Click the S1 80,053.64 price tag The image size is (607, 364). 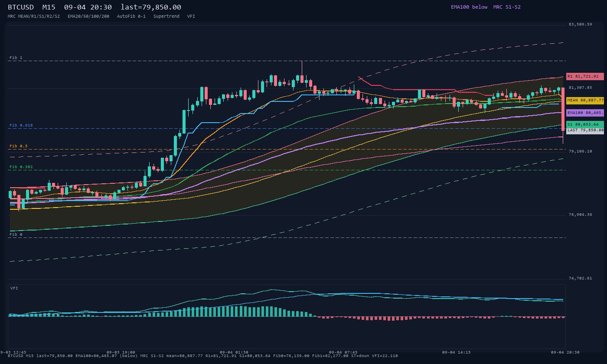(x=585, y=124)
